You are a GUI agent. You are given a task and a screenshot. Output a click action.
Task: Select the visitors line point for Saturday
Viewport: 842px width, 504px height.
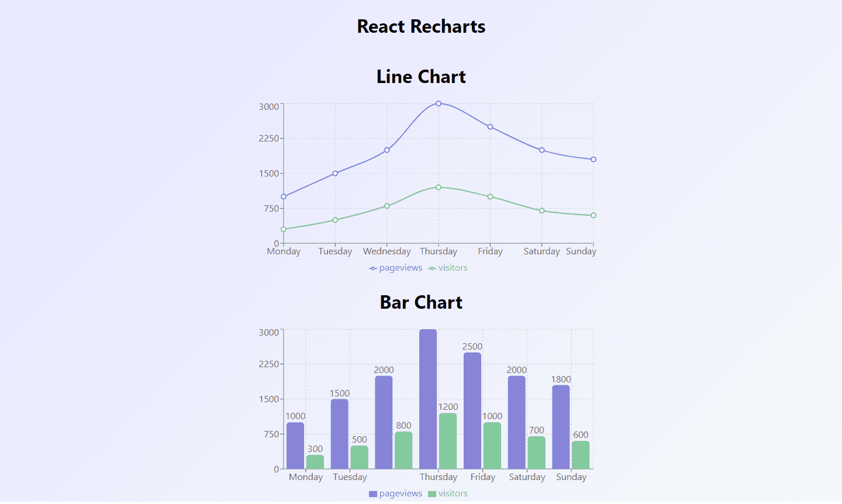pos(542,211)
